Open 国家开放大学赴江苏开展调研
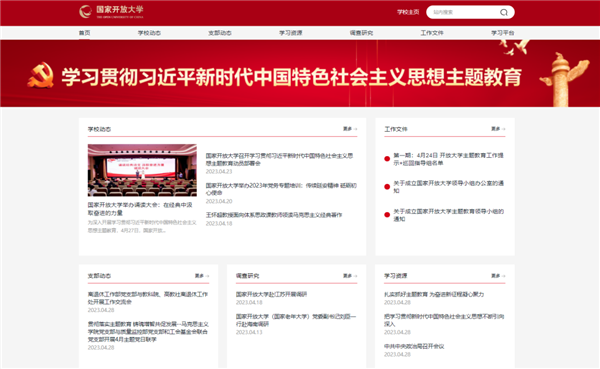Screen dimensions: 600x369 coord(271,294)
